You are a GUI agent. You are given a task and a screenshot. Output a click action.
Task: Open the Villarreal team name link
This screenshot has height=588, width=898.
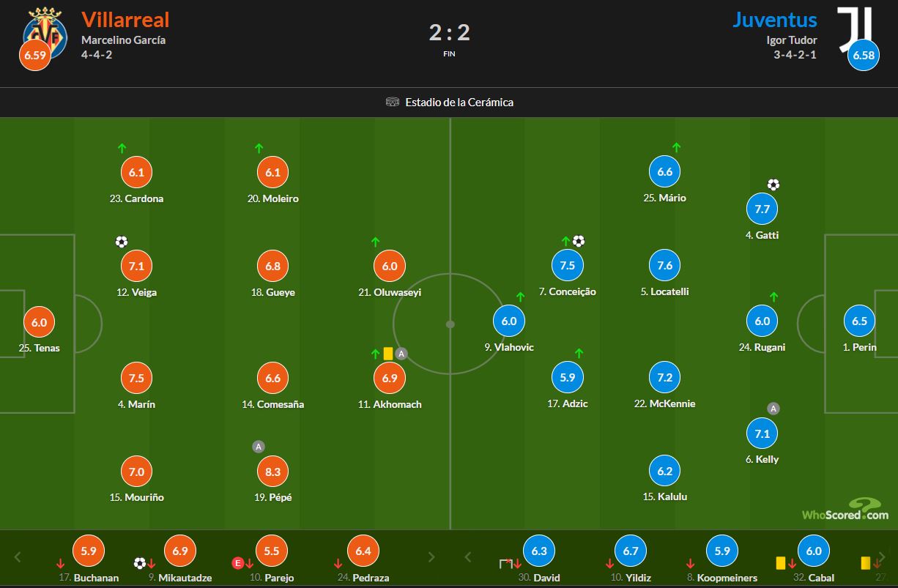tap(125, 19)
